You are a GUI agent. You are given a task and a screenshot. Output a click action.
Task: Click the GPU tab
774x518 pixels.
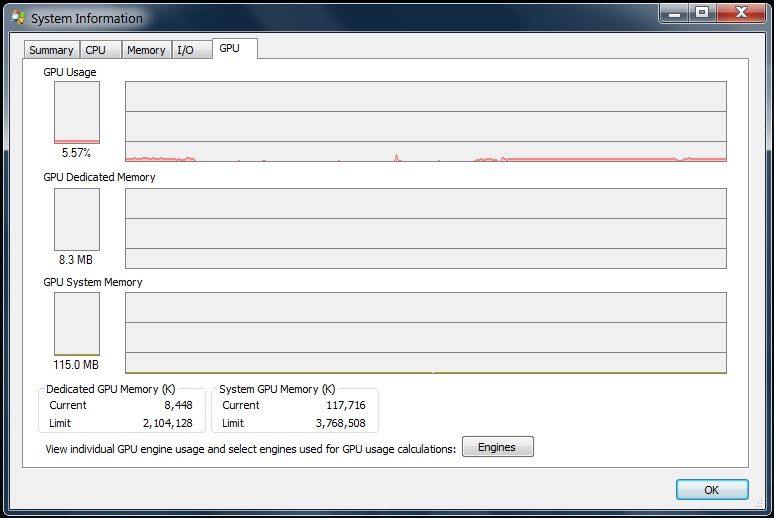coord(235,48)
